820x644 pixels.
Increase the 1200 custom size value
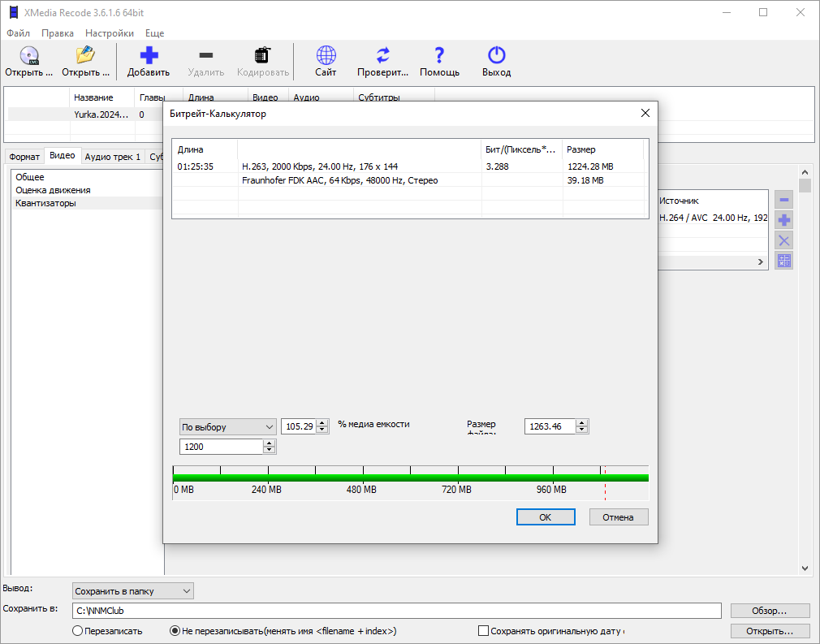(x=269, y=443)
